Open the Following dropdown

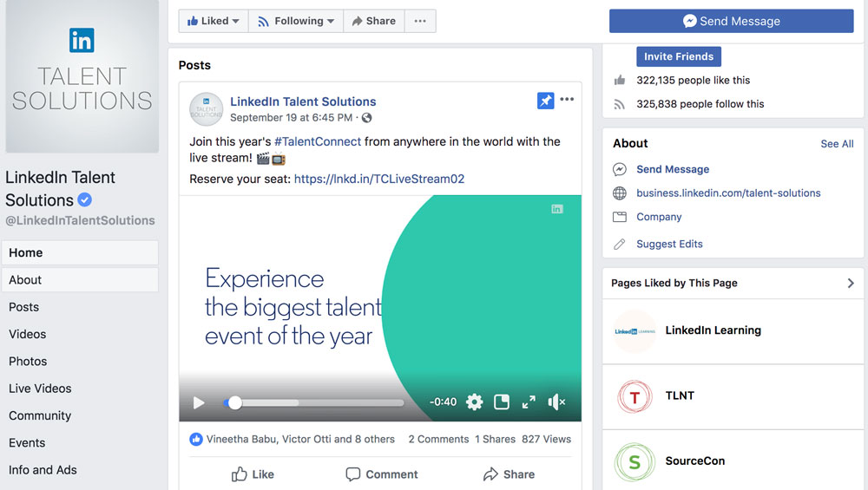pos(295,21)
